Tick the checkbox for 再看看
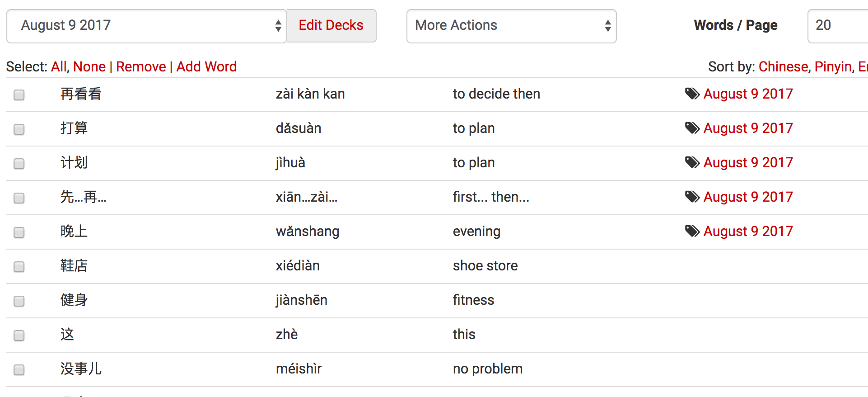The image size is (868, 397). click(19, 95)
